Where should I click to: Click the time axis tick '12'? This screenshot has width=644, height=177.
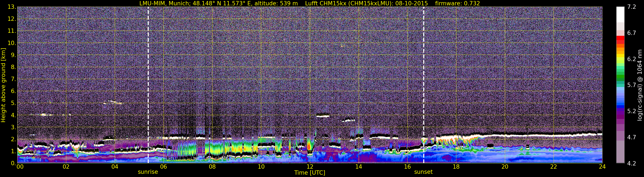tap(310, 167)
